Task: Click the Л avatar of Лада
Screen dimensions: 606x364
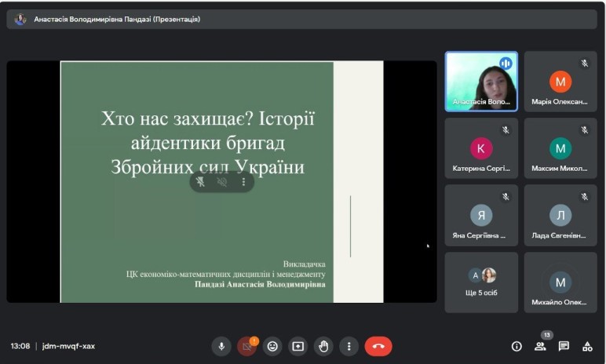Action: [560, 215]
